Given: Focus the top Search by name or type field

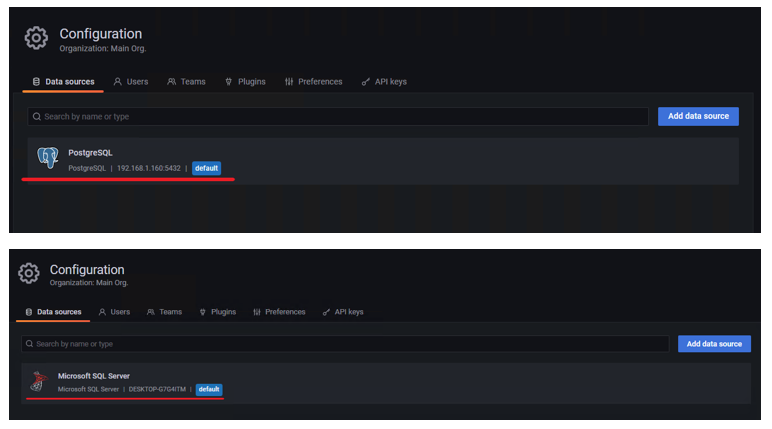Looking at the screenshot, I should click(338, 117).
